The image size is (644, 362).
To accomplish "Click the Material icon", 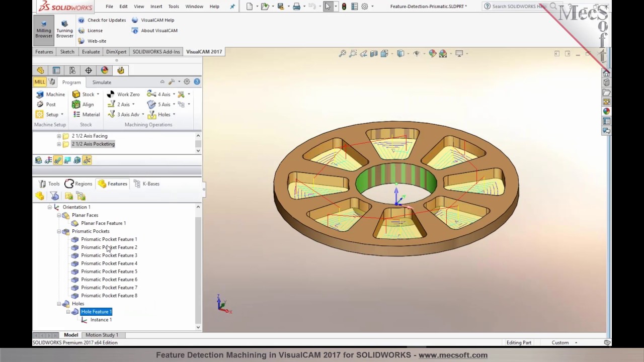I will pyautogui.click(x=86, y=115).
